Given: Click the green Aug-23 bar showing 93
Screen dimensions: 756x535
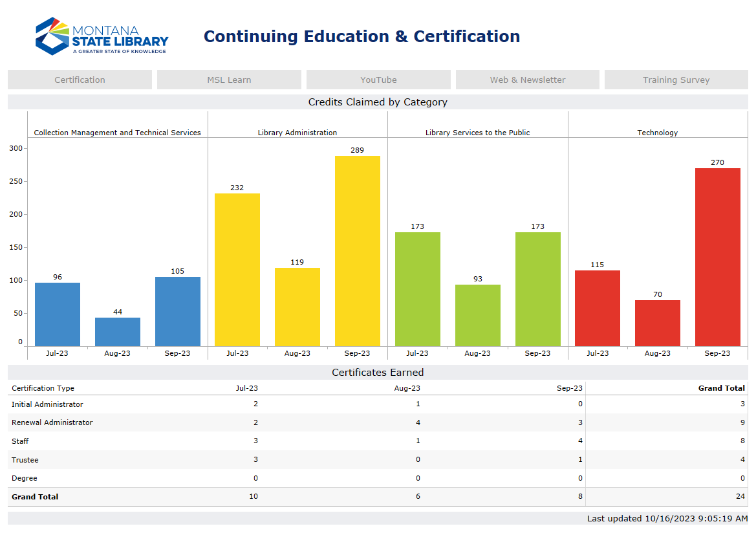Looking at the screenshot, I should [x=478, y=314].
